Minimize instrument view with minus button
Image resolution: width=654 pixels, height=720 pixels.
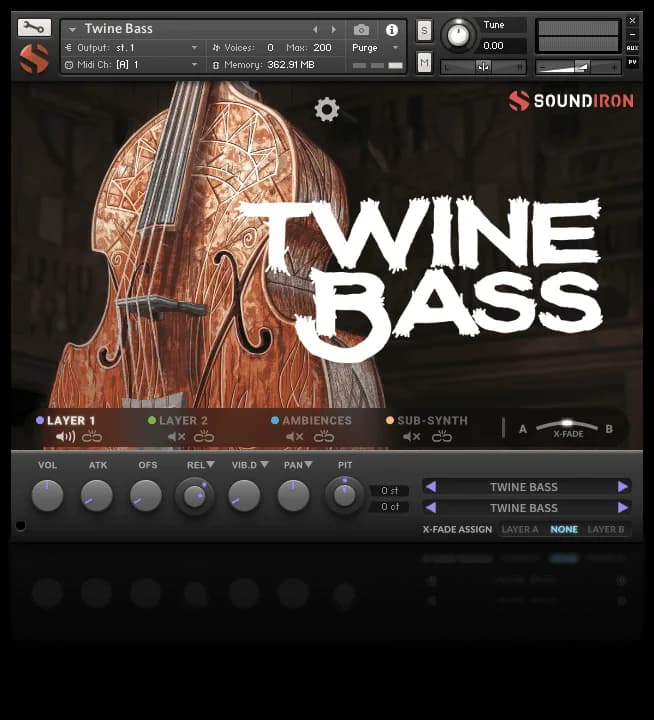(x=632, y=34)
